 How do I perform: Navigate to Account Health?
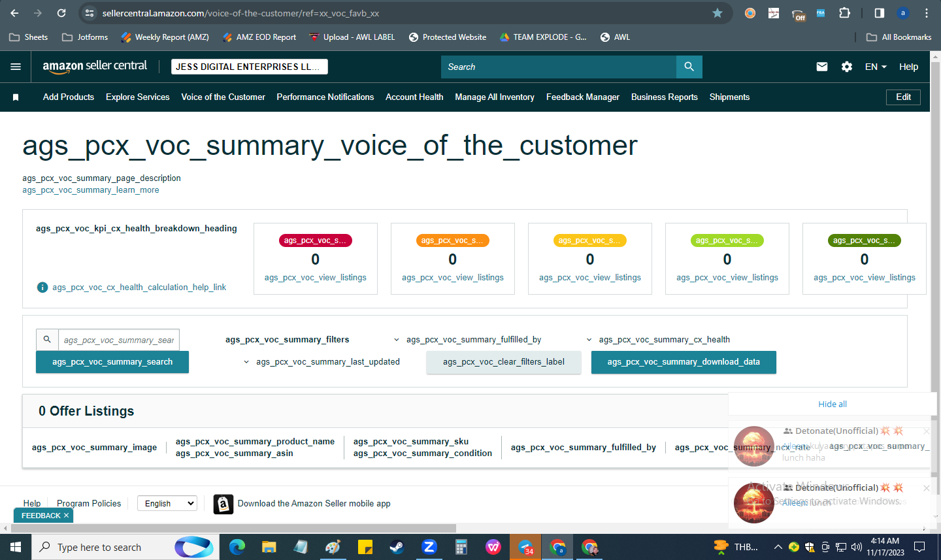(x=414, y=97)
